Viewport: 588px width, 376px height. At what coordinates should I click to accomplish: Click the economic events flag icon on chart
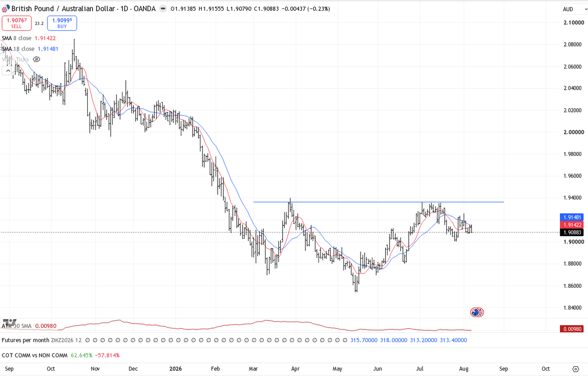coord(477,312)
